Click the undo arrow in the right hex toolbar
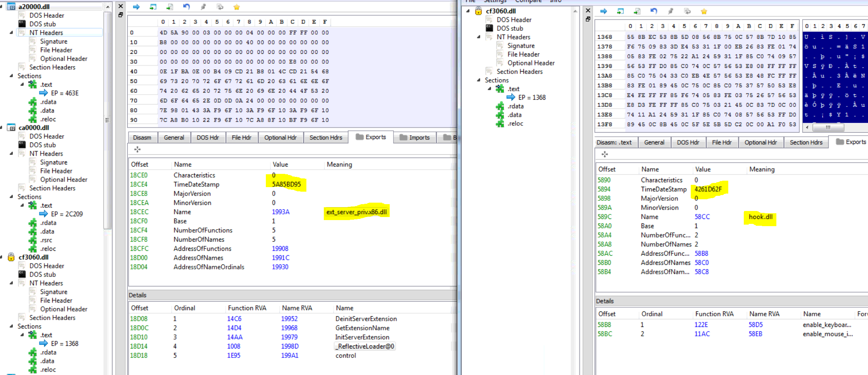This screenshot has width=868, height=375. 654,11
